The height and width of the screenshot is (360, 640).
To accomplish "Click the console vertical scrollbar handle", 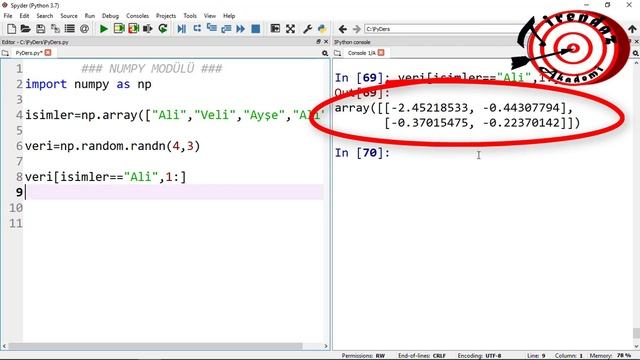I will pyautogui.click(x=636, y=333).
